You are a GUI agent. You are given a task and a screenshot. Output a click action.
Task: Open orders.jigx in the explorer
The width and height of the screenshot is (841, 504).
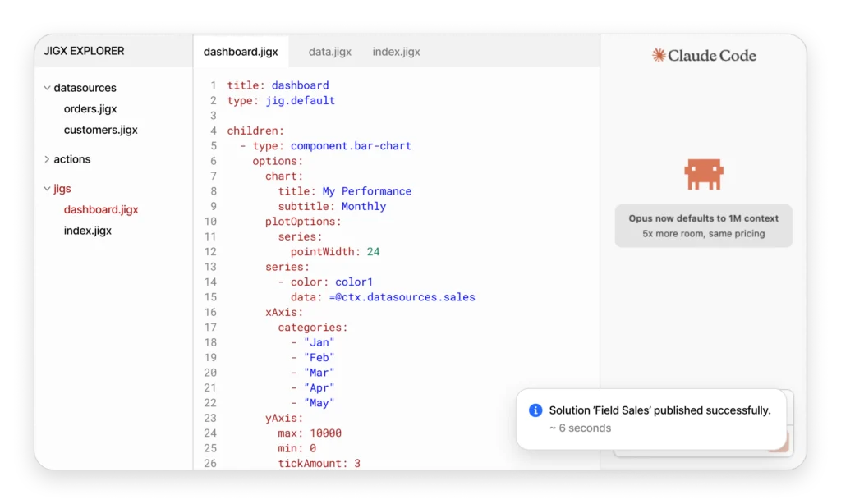point(90,108)
